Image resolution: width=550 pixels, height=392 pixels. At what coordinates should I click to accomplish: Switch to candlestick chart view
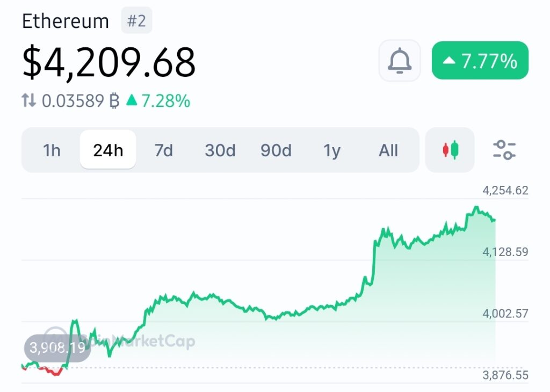(x=450, y=150)
